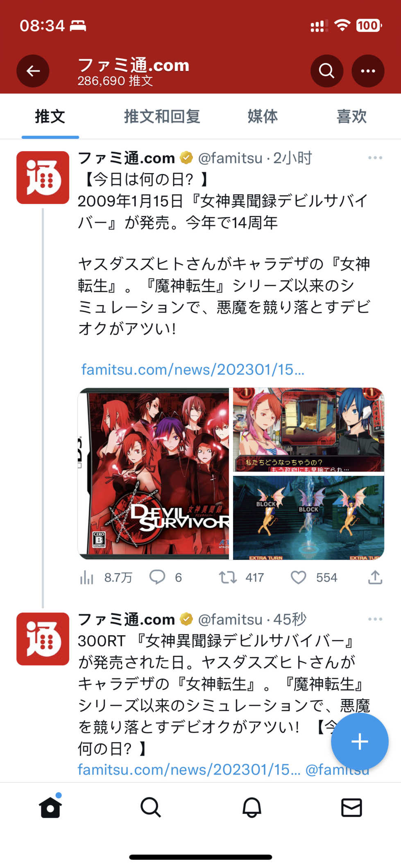Open famitsu.com news link in first tweet

tap(193, 369)
